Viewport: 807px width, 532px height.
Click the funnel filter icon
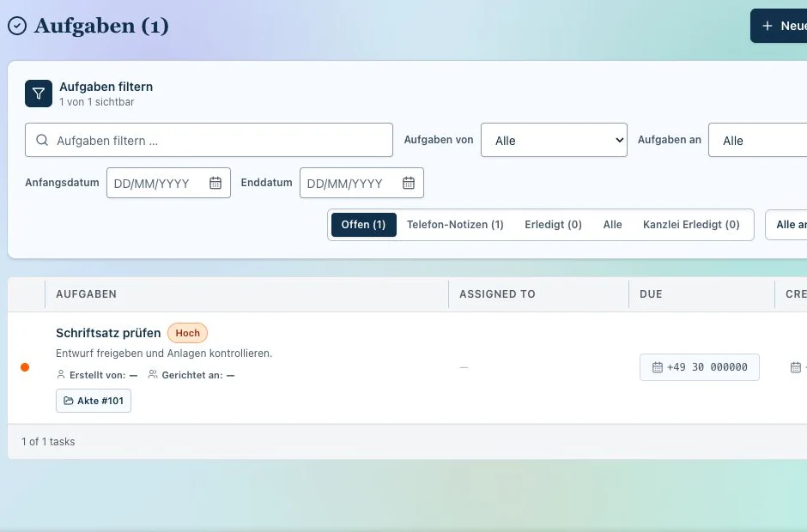[x=39, y=94]
